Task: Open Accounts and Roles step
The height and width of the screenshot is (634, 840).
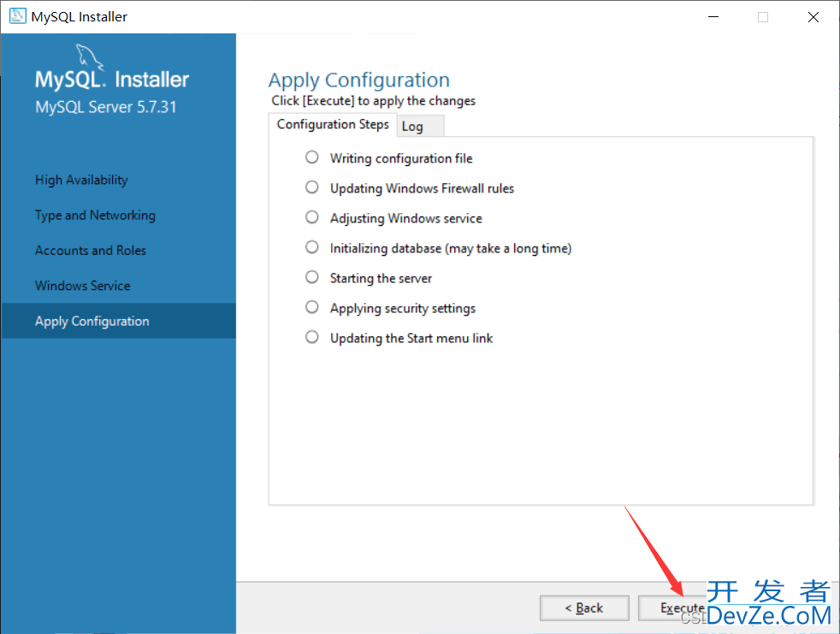Action: click(91, 251)
